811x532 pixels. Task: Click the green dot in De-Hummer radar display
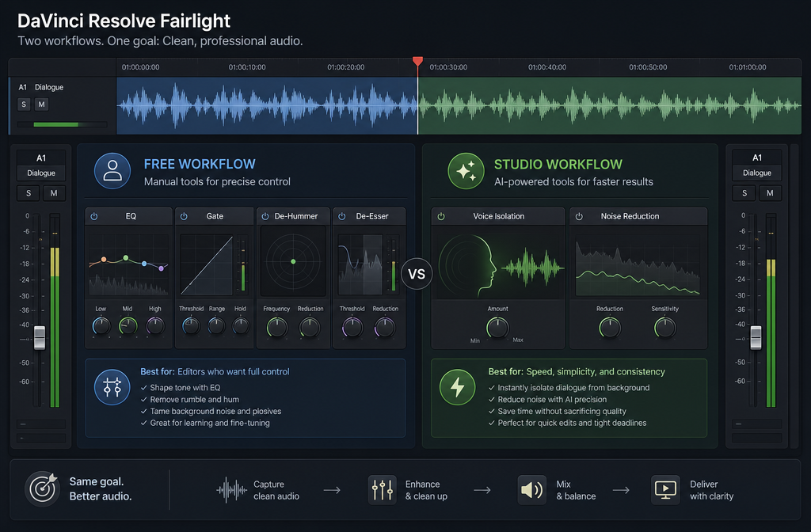pyautogui.click(x=293, y=261)
